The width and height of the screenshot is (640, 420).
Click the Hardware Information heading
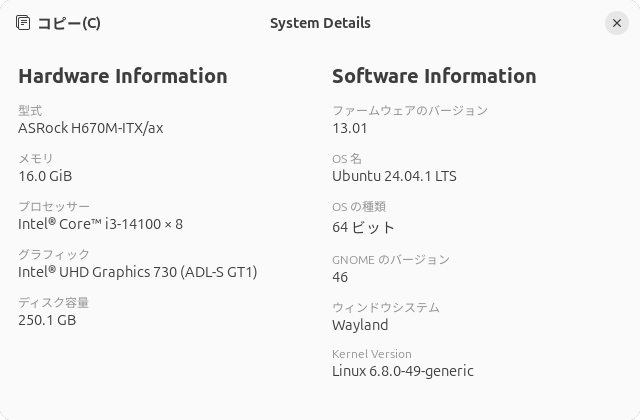point(123,76)
